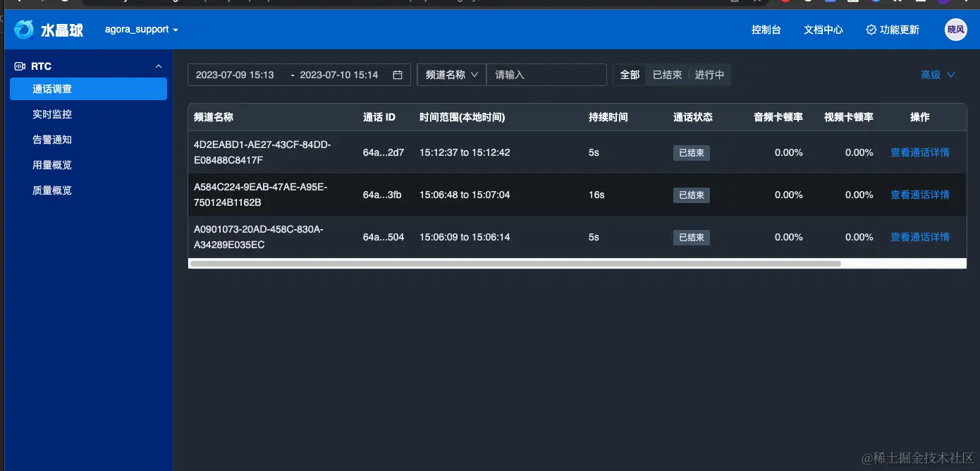Viewport: 980px width, 471px height.
Task: Click 已结束 status tag in 64a...504 row
Action: tap(692, 237)
